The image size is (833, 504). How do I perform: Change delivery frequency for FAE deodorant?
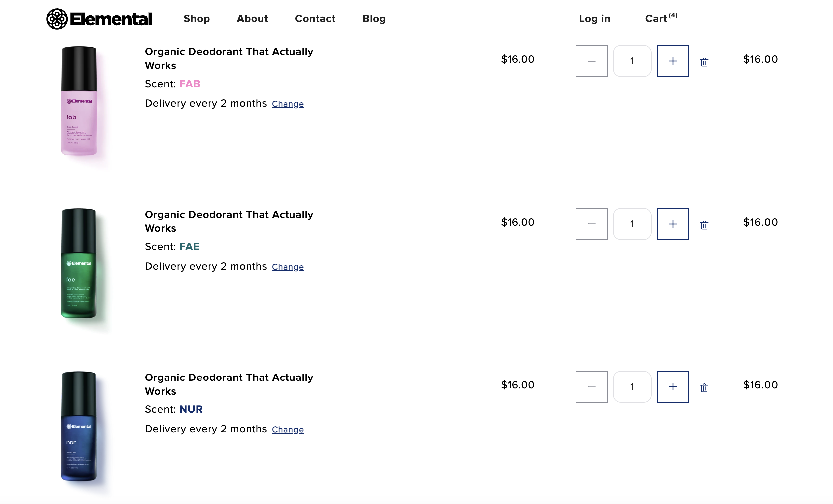point(288,267)
